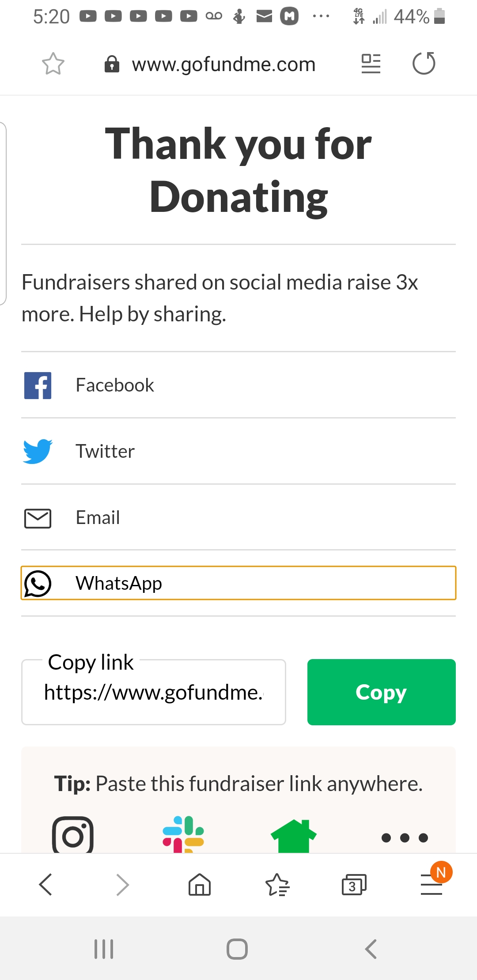477x980 pixels.
Task: Tap the padlock security icon
Action: (x=112, y=64)
